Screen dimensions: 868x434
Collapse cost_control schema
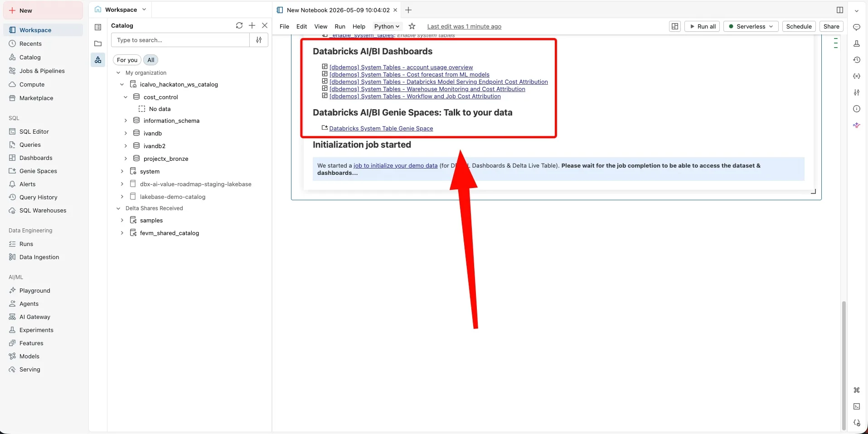coord(126,97)
